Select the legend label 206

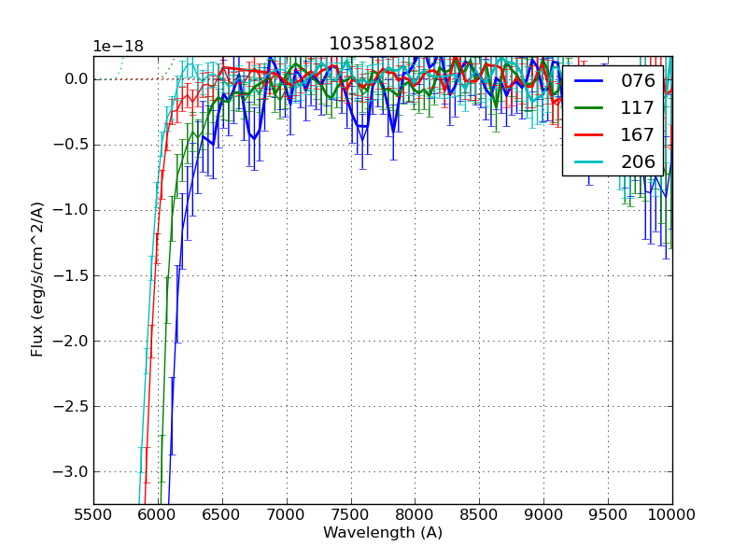[x=638, y=162]
